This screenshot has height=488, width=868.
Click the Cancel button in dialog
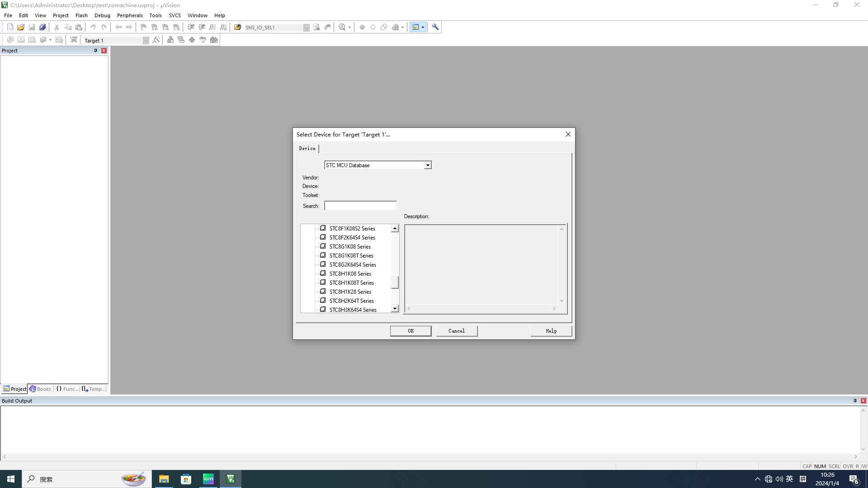[457, 331]
